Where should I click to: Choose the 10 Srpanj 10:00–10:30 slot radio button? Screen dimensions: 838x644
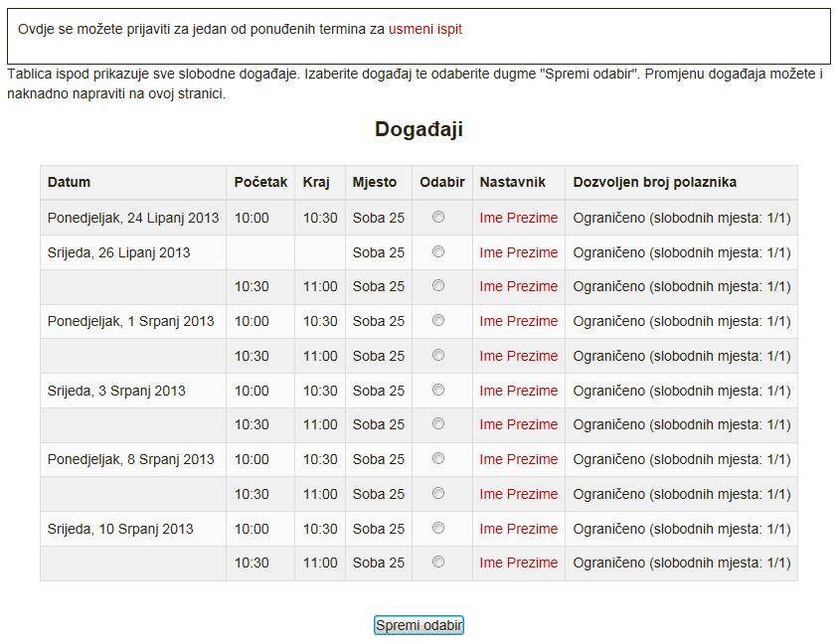[438, 528]
